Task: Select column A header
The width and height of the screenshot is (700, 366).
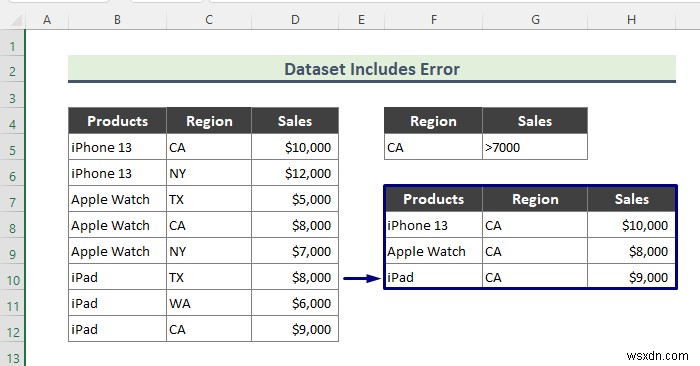Action: [x=46, y=20]
